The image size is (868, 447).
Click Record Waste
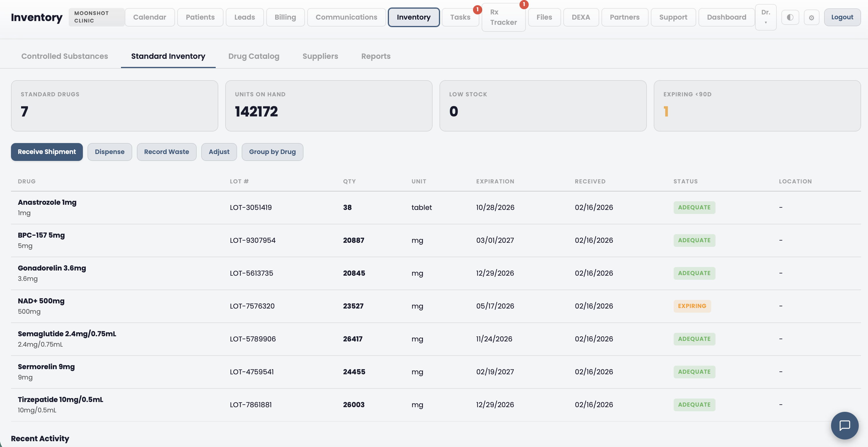point(166,152)
